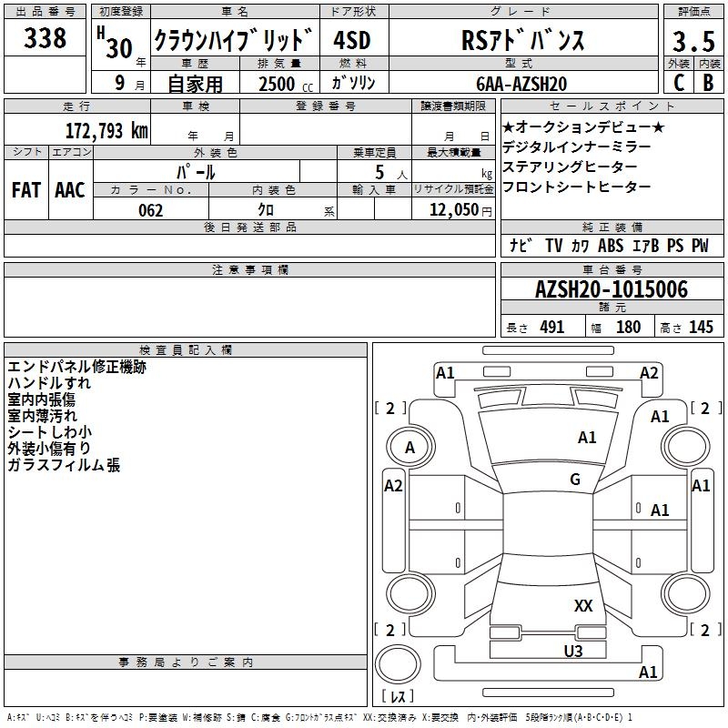Select the 自家用 vehicle history value
Screen dimensions: 728x728
tap(195, 84)
